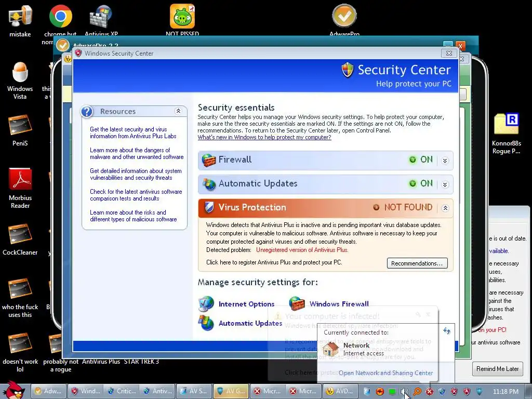This screenshot has width=532, height=399.
Task: Click the Virus Protection NOT FOUND status
Action: coord(403,207)
